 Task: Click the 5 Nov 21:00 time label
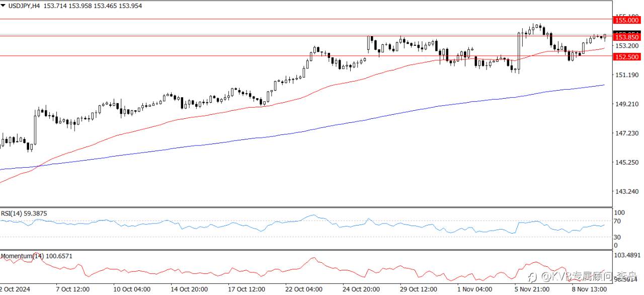(532, 290)
